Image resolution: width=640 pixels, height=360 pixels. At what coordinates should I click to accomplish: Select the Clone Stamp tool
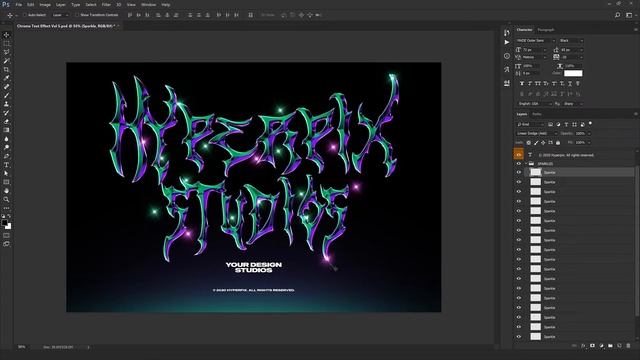[6, 104]
